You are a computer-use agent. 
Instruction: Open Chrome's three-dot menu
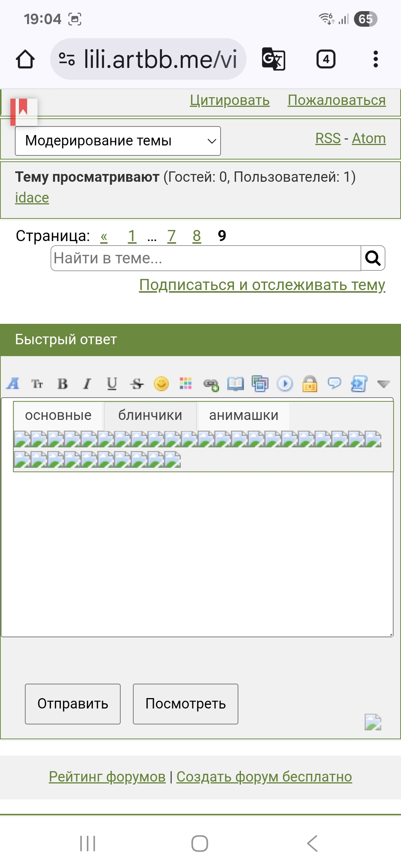tap(375, 59)
